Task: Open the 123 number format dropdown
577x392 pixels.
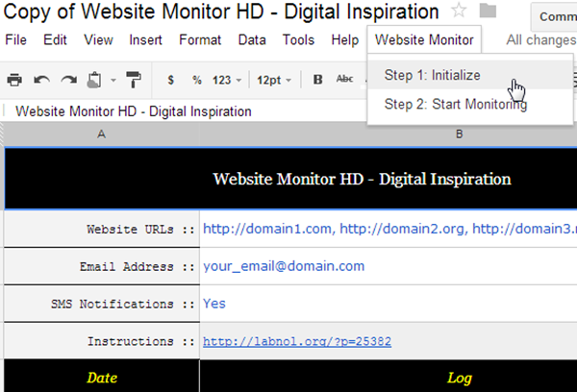Action: pos(227,80)
